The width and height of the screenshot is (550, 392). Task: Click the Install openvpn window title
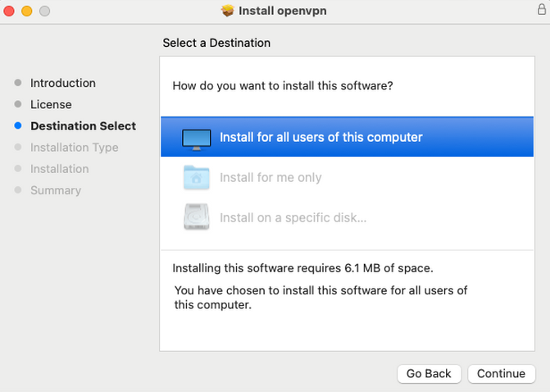(282, 11)
